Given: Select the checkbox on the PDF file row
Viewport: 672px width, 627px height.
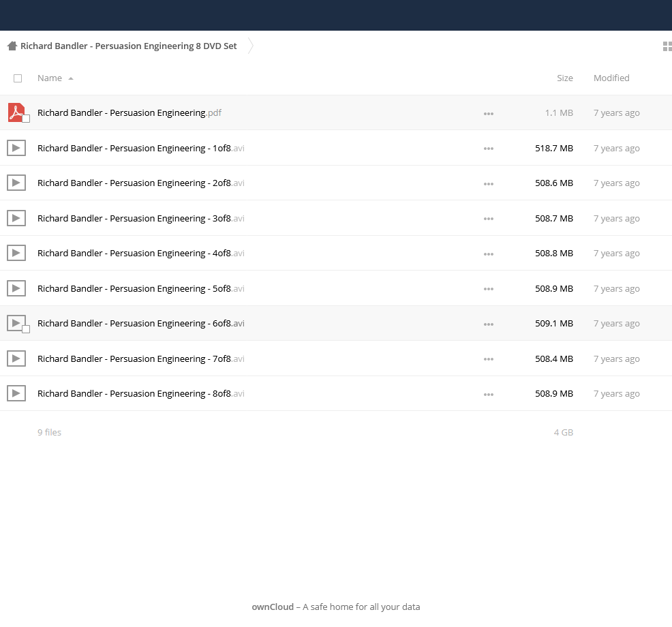Looking at the screenshot, I should [x=26, y=119].
